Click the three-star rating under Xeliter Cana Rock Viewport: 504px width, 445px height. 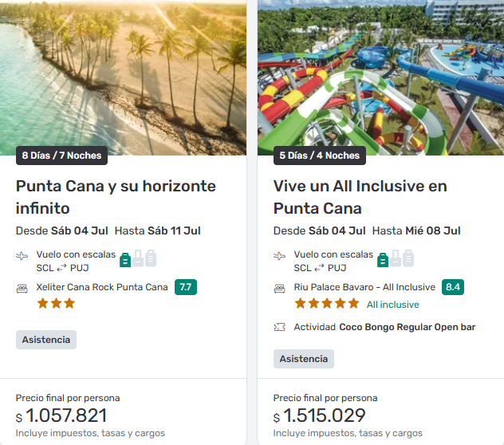56,303
